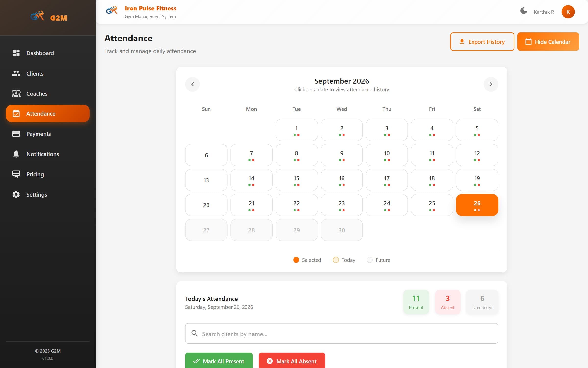Click the Present count card showing 11
This screenshot has height=368, width=588.
[416, 302]
